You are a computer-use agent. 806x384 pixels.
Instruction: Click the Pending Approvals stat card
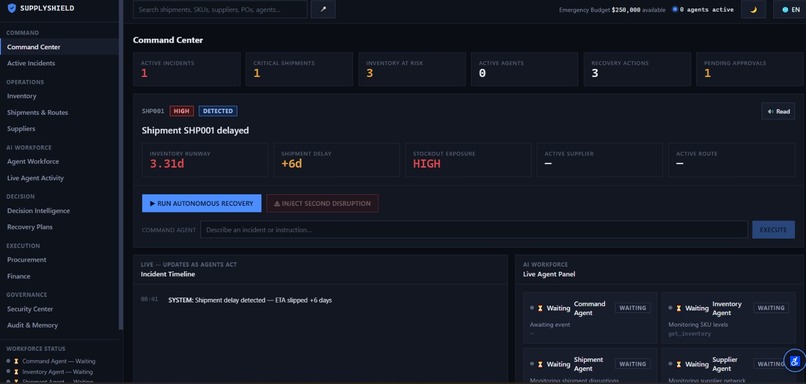click(x=749, y=69)
